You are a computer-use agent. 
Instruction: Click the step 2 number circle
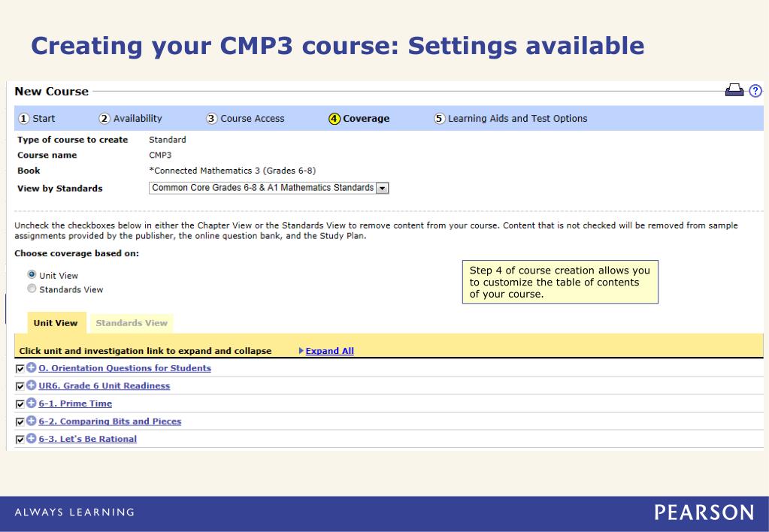(104, 119)
